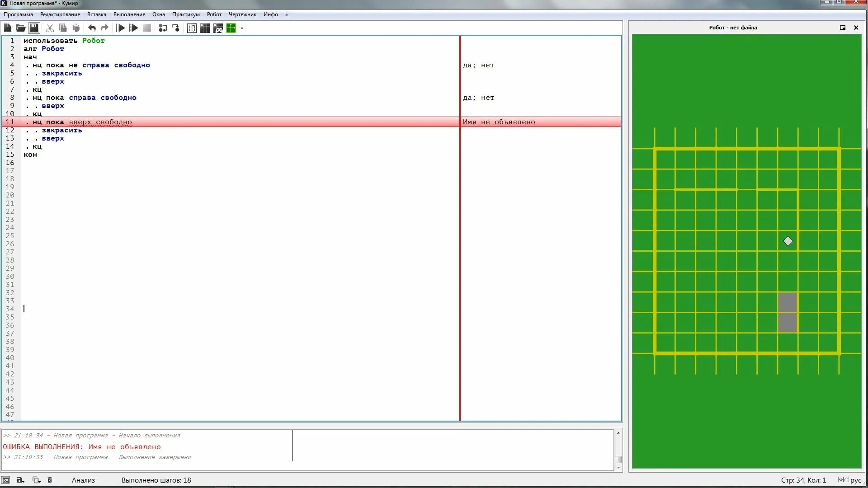The width and height of the screenshot is (868, 488).
Task: Click the step over execution icon
Action: tap(163, 28)
